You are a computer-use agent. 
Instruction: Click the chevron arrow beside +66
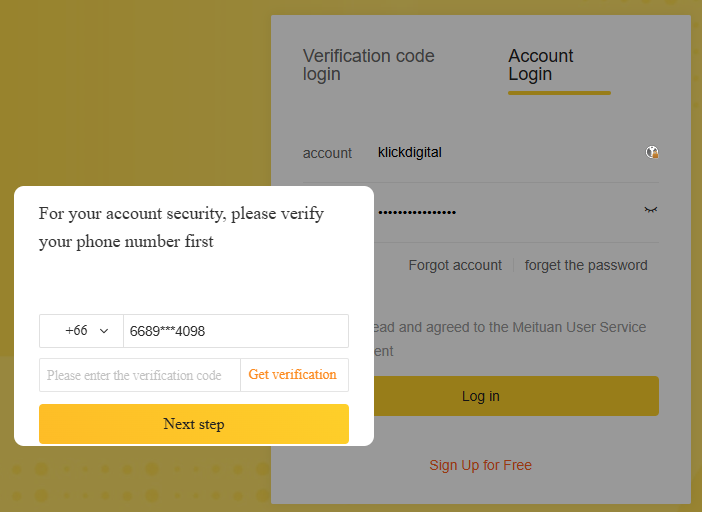point(104,331)
